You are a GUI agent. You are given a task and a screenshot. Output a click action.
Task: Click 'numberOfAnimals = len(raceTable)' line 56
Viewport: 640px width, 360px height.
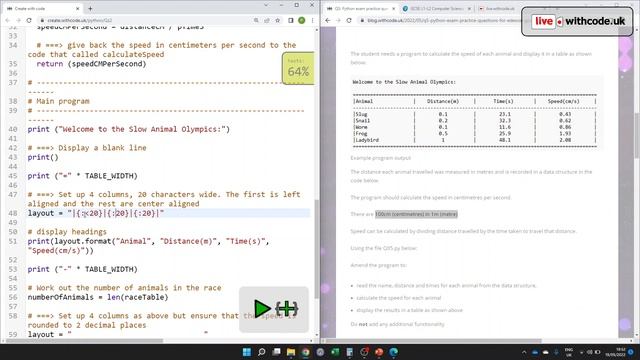98,297
